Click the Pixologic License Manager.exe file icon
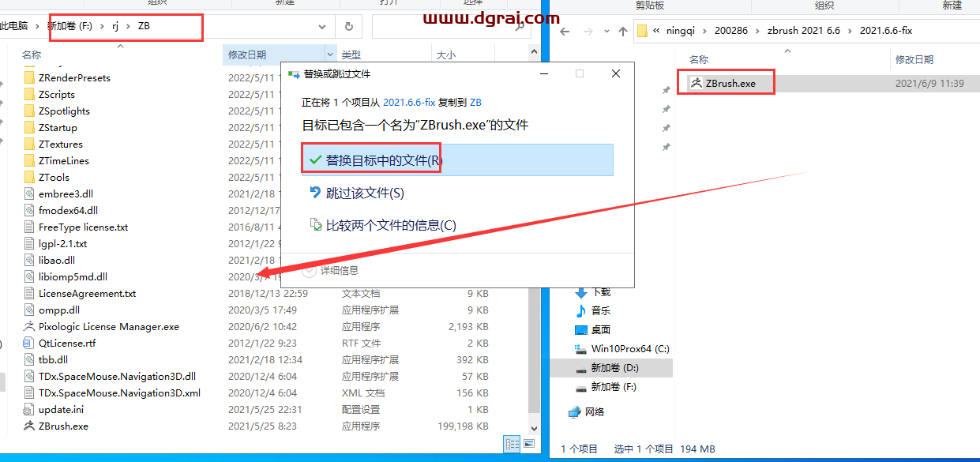980x462 pixels. pos(30,326)
